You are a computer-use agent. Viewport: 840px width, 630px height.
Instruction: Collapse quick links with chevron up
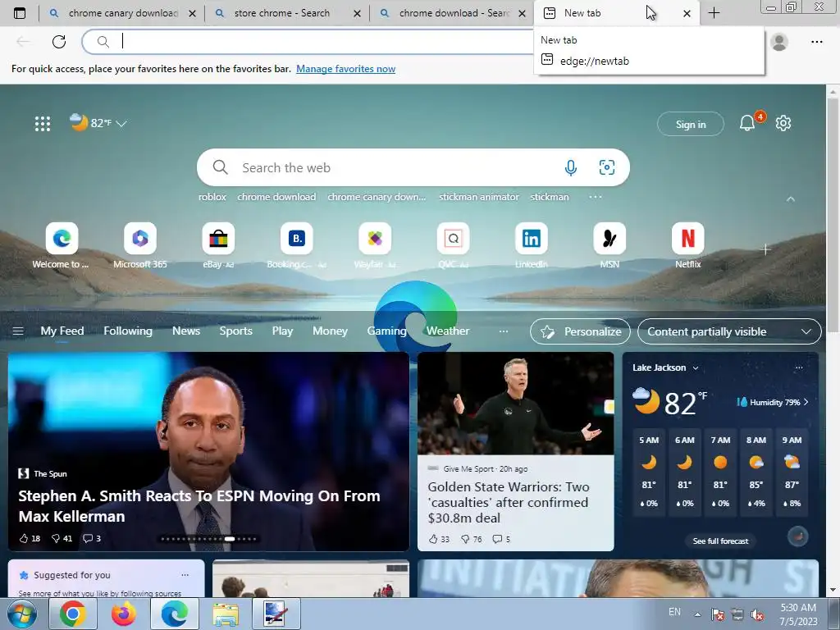791,199
